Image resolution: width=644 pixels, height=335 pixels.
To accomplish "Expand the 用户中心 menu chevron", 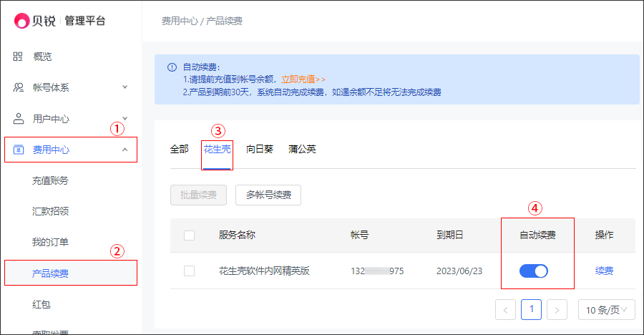I will (x=125, y=118).
